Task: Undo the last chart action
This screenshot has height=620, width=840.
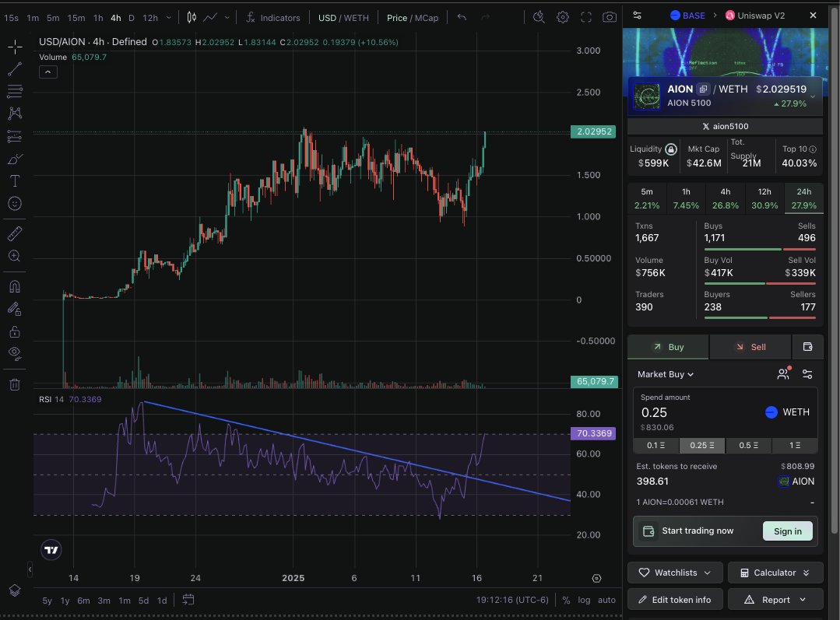Action: click(x=462, y=18)
